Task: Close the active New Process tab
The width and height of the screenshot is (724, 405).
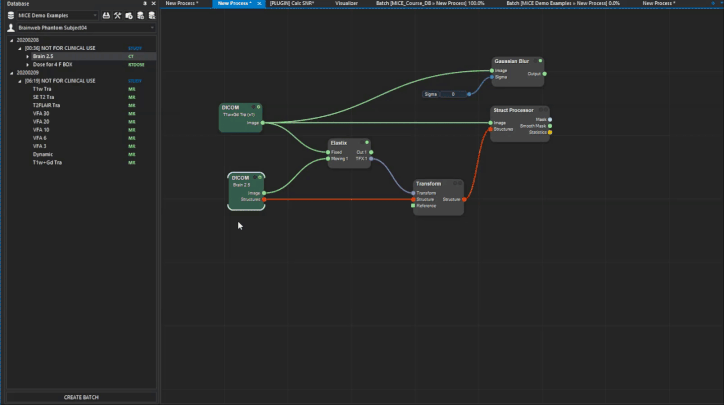Action: click(259, 3)
